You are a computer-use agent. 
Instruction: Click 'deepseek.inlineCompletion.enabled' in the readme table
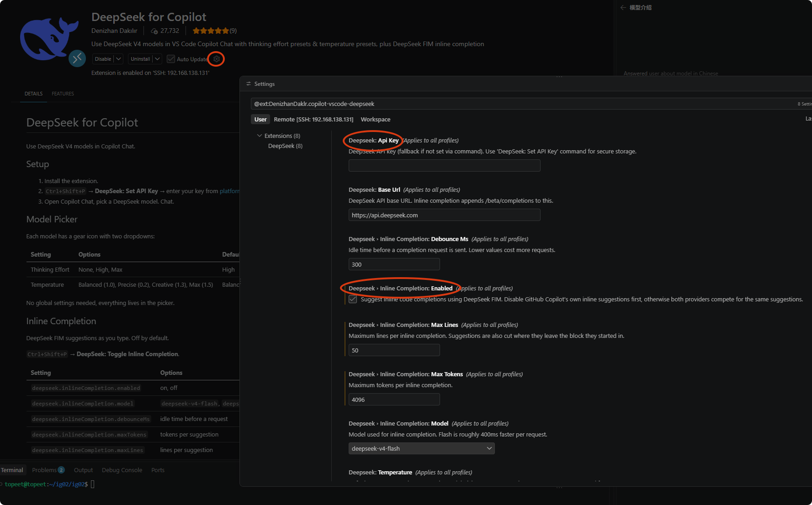[x=86, y=388]
